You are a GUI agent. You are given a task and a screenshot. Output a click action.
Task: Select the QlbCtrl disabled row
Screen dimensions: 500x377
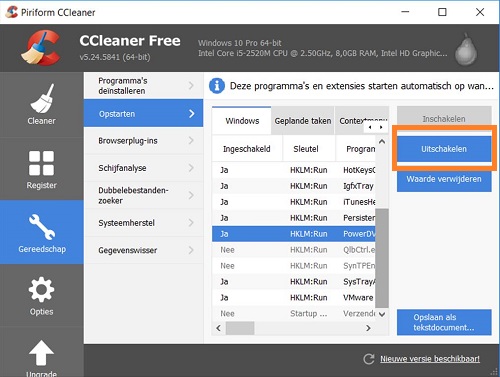point(294,250)
